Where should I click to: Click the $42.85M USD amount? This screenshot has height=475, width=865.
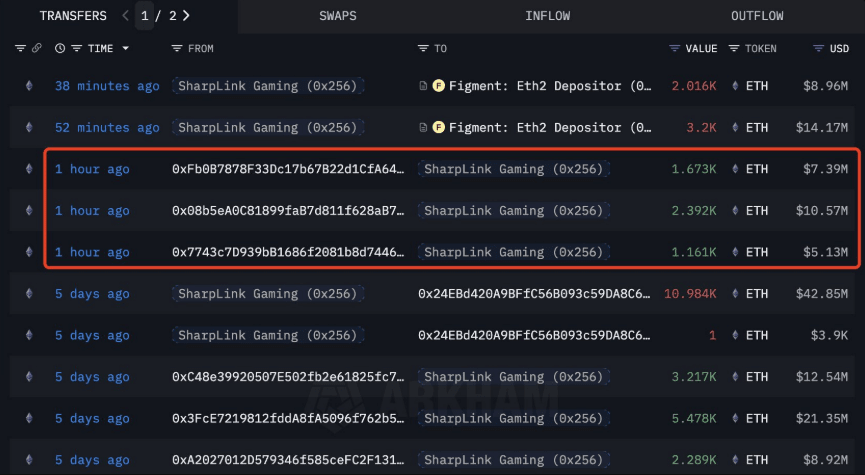(822, 293)
